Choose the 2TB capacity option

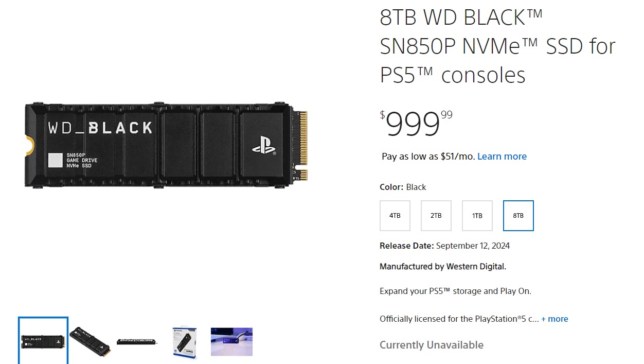(436, 216)
